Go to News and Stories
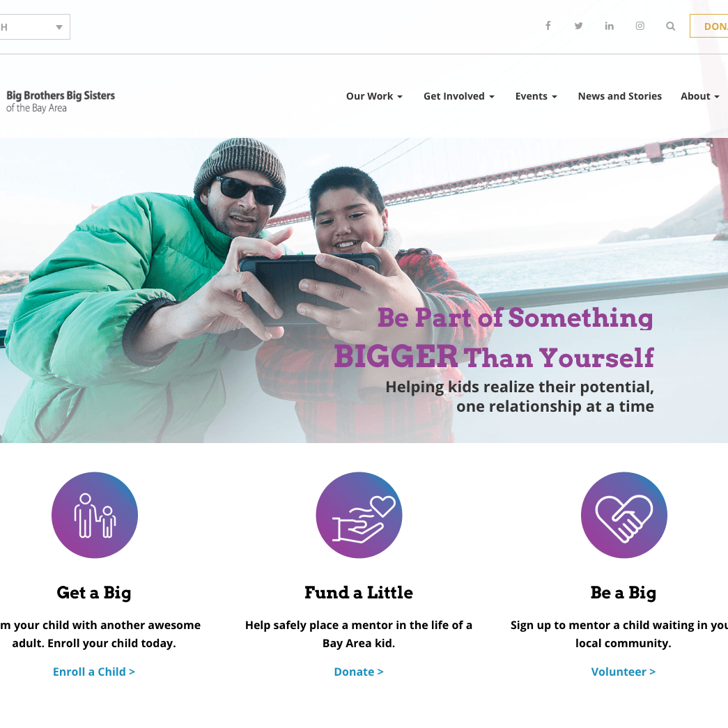Image resolution: width=728 pixels, height=728 pixels. tap(619, 96)
